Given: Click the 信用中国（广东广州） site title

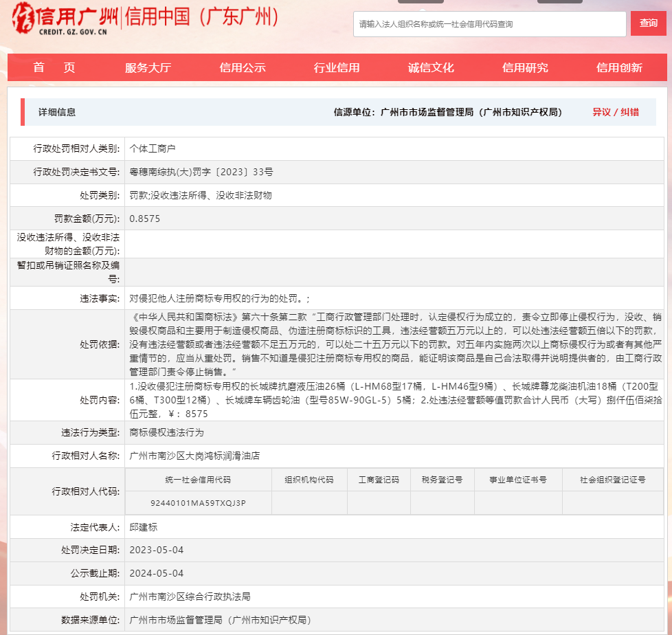Looking at the screenshot, I should pos(201,18).
